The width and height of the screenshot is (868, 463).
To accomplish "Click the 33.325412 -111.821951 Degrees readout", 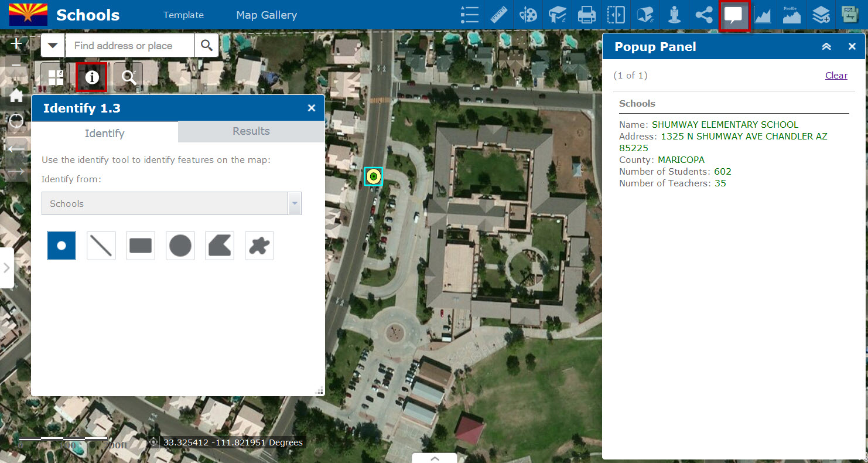I will 233,442.
